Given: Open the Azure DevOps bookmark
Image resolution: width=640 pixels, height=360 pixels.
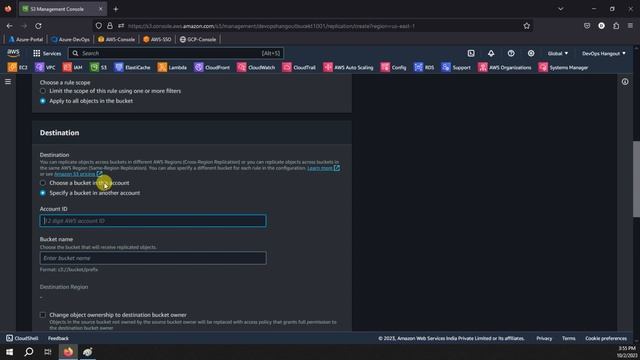Looking at the screenshot, I should tap(70, 39).
